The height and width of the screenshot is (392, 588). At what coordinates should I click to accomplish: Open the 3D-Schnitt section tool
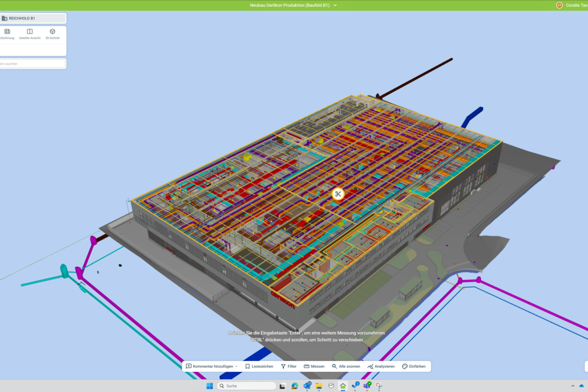(52, 34)
